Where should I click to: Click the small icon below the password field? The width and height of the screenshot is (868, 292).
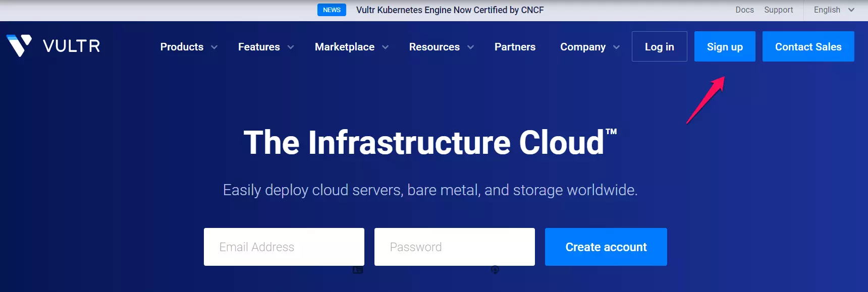(495, 270)
